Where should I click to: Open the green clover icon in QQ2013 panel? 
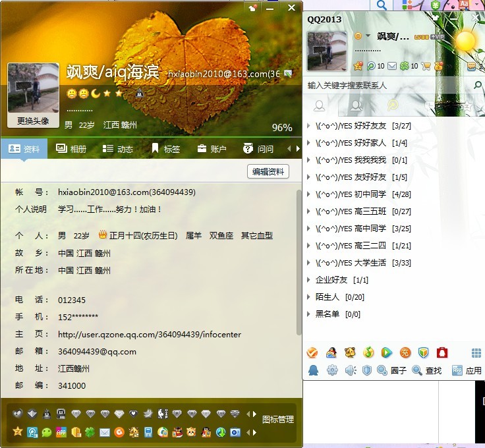click(x=404, y=65)
